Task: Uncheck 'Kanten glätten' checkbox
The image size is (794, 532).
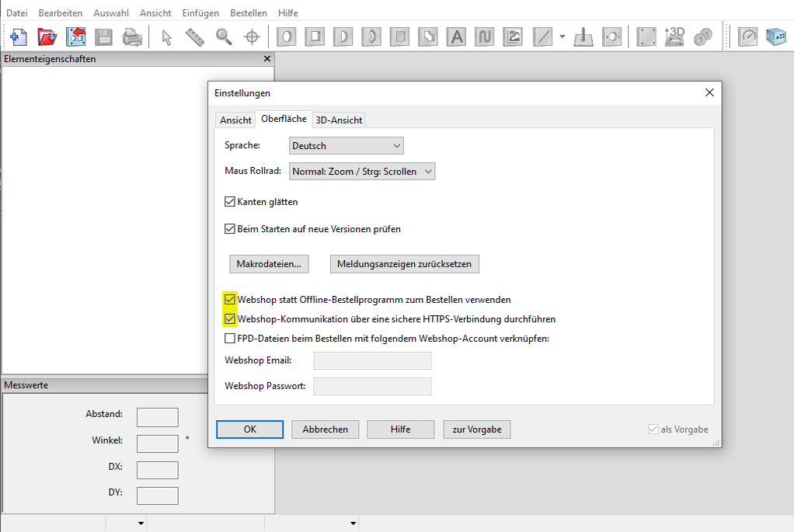Action: pos(230,202)
